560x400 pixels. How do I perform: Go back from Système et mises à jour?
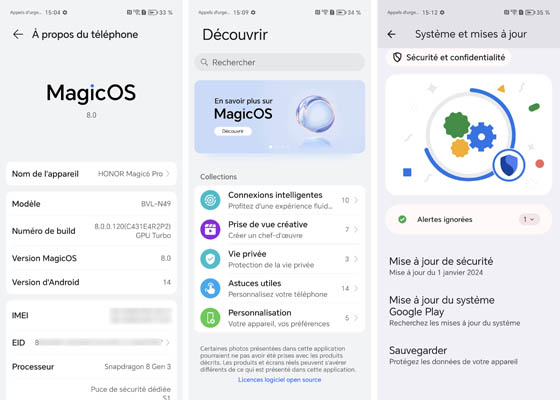391,34
